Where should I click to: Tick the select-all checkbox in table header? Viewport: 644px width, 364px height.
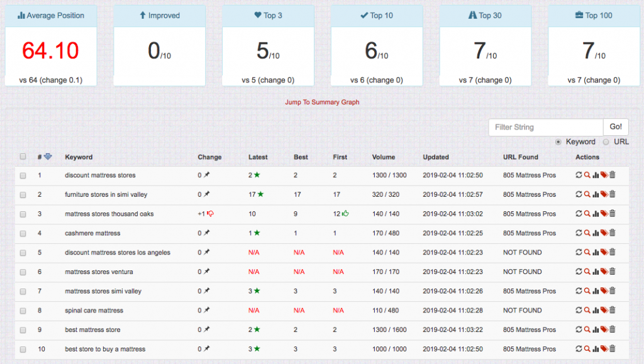coord(23,157)
